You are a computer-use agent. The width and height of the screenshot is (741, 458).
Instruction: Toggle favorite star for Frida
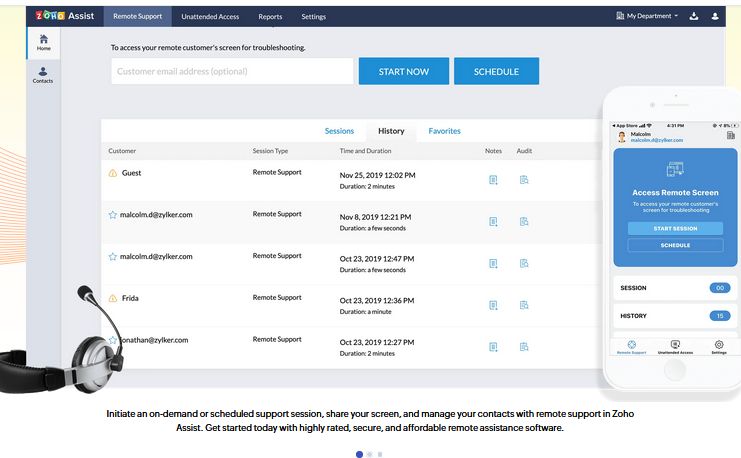click(113, 298)
